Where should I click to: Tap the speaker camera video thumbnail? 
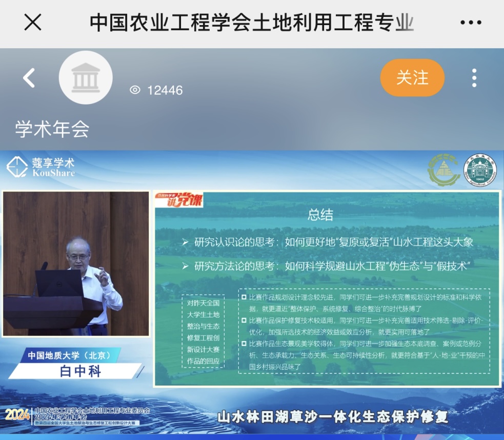pos(76,264)
